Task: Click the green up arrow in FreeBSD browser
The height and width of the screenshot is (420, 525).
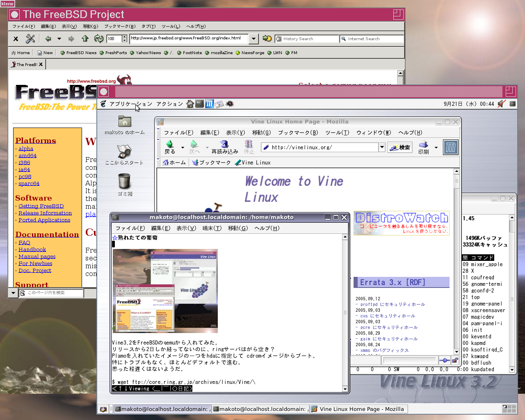Action: point(85,39)
